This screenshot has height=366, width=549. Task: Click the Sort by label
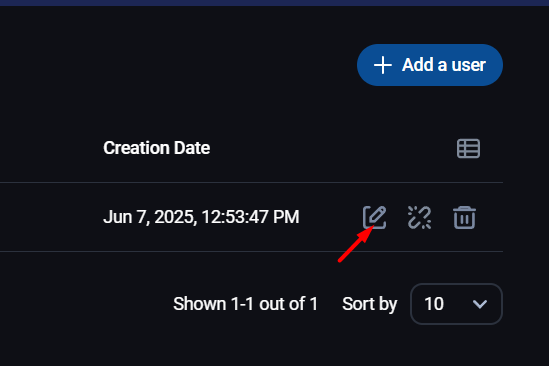(x=369, y=304)
